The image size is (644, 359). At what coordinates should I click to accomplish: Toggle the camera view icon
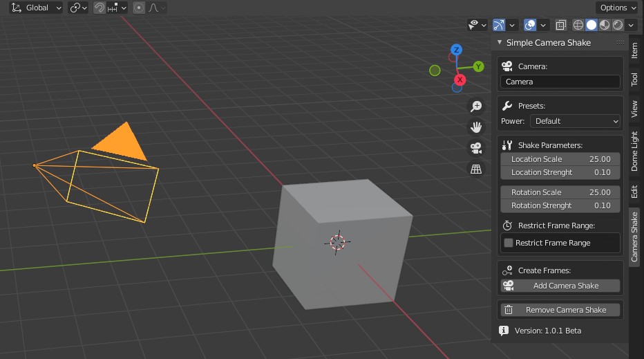(476, 148)
